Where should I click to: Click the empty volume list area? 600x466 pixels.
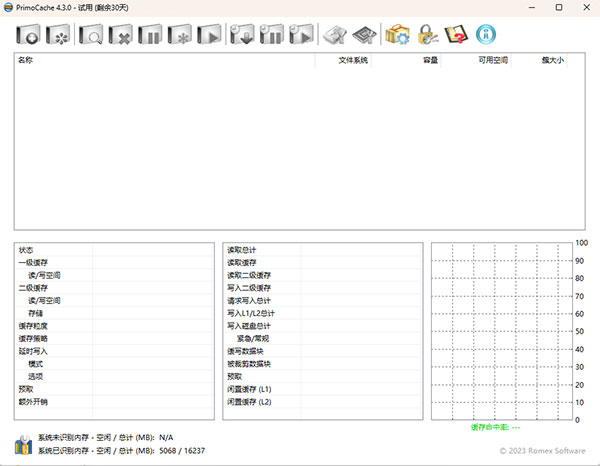tap(300, 148)
